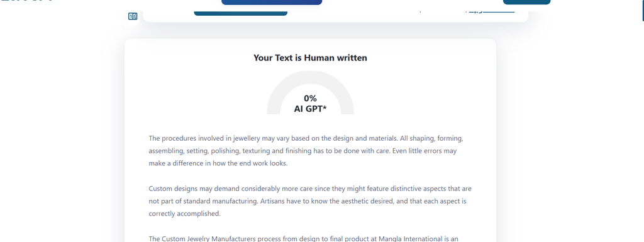The height and width of the screenshot is (242, 644).
Task: Click the line starting 'The Custom Jewelry Manufacturers process'
Action: (304, 238)
